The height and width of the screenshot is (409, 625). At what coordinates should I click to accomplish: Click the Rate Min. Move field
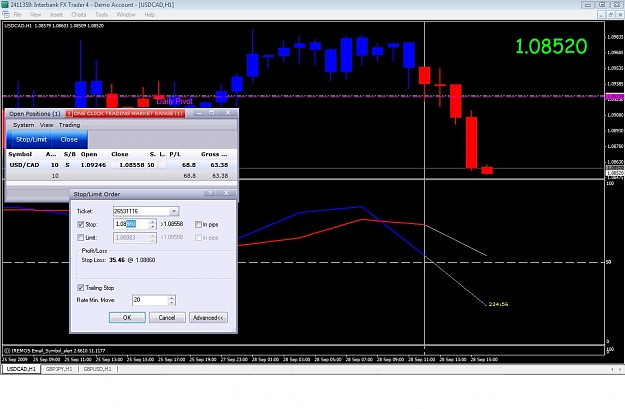tap(150, 300)
